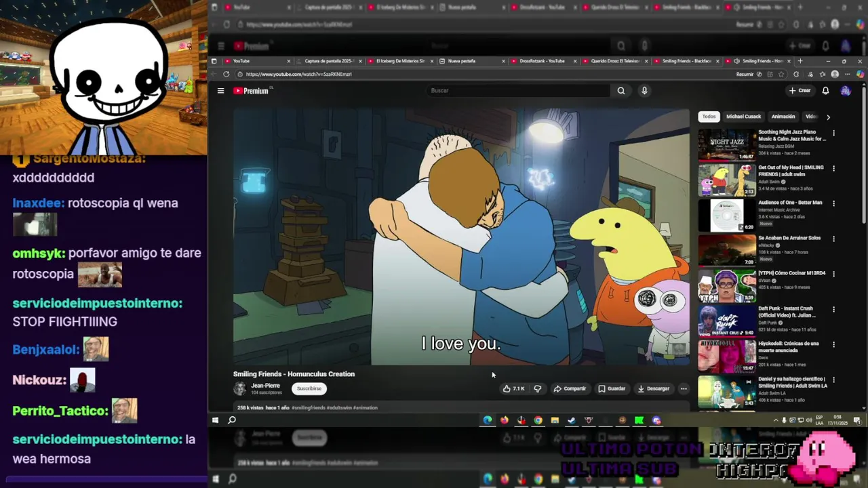Open options for Get Out of My Head video
868x488 pixels.
[x=833, y=168]
